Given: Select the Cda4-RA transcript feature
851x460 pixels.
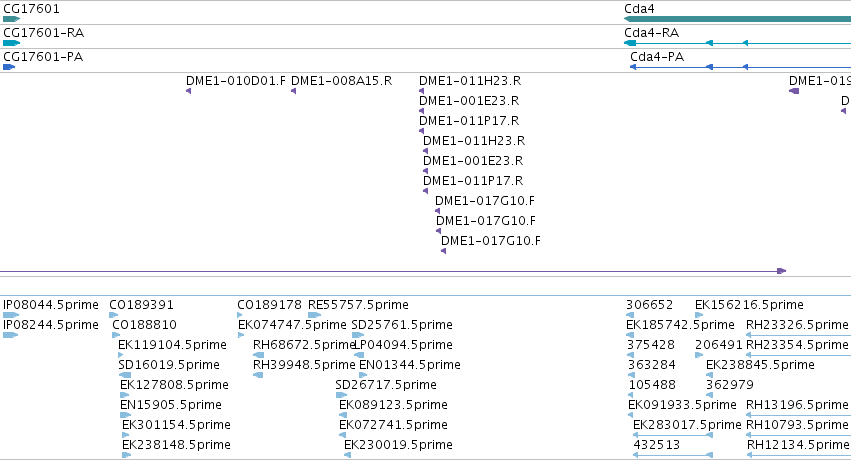Looking at the screenshot, I should (x=738, y=43).
